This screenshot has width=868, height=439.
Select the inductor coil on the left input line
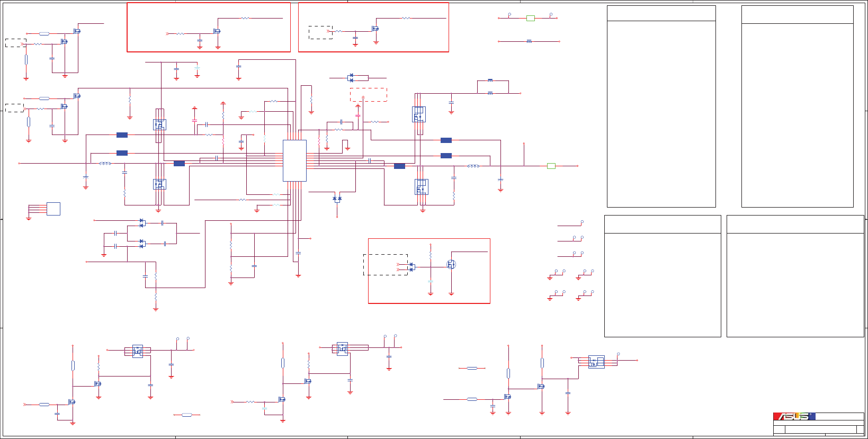click(105, 164)
